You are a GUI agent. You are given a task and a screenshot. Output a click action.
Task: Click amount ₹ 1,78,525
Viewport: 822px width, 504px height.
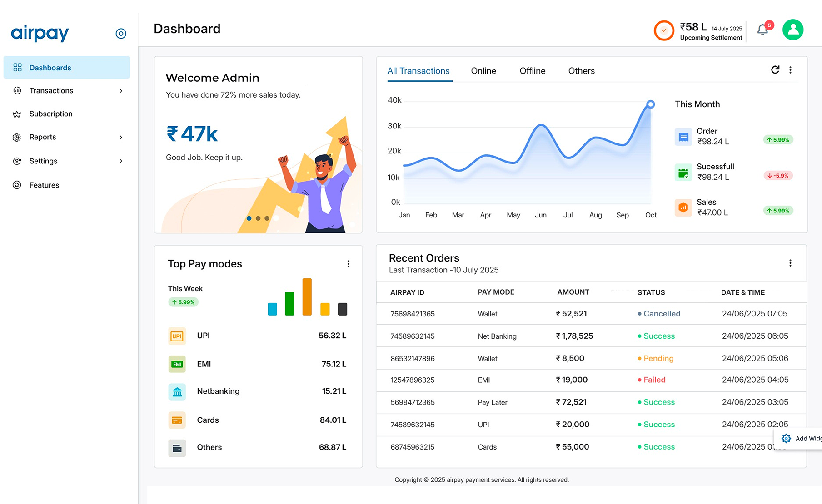pyautogui.click(x=574, y=336)
